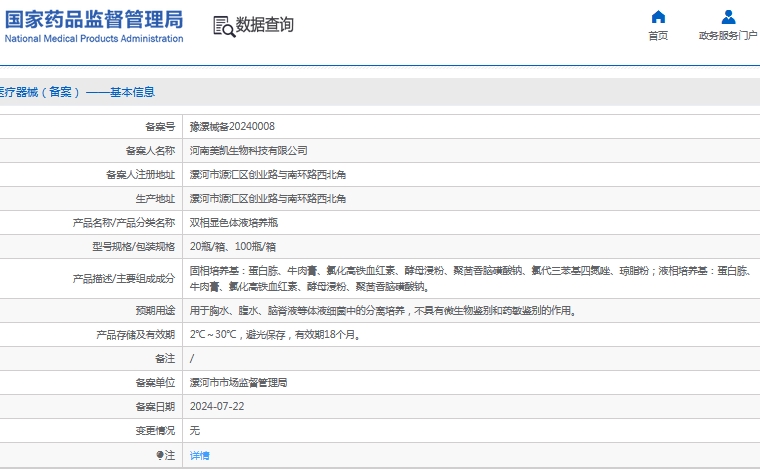Viewport: 760px width, 472px height.
Task: Click the 产品存储及有效期 label
Action: click(135, 334)
